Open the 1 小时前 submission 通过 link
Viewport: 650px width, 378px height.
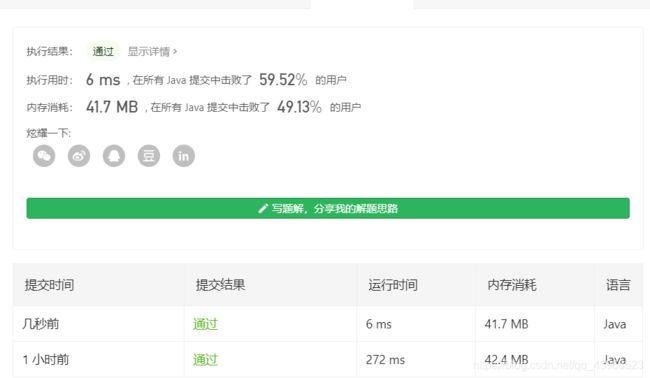205,360
